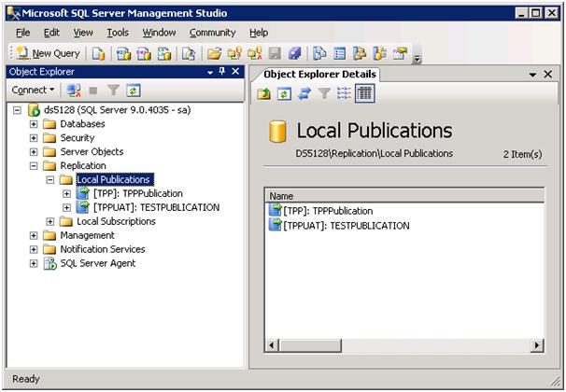Open the Object Explorer toolbar icon
Image resolution: width=566 pixels, height=392 pixels.
point(360,54)
